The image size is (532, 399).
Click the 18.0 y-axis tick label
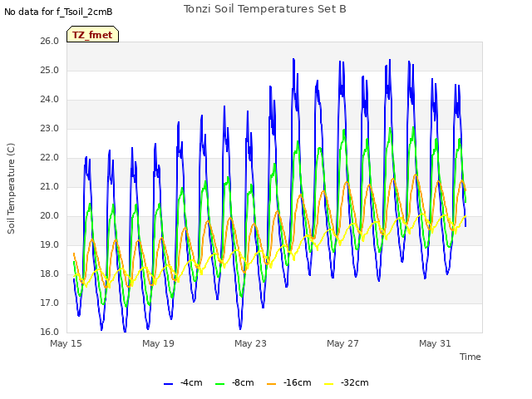50,274
